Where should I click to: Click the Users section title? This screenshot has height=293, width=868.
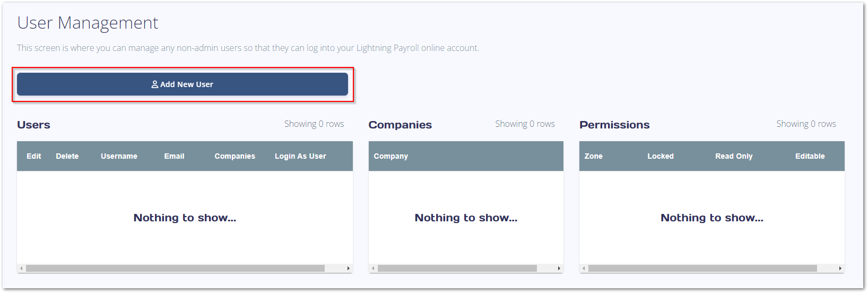click(33, 125)
